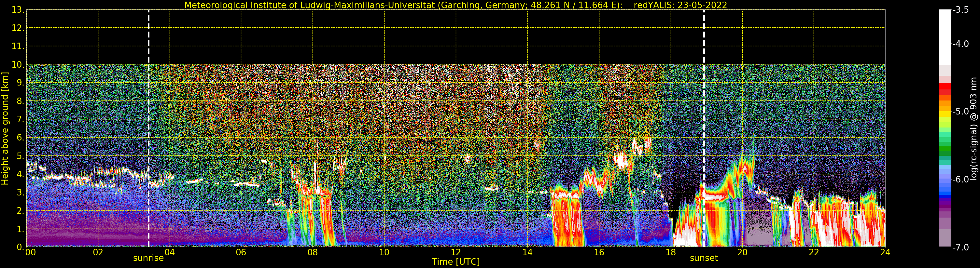Click the '12.' tick on the height axis

(x=18, y=28)
